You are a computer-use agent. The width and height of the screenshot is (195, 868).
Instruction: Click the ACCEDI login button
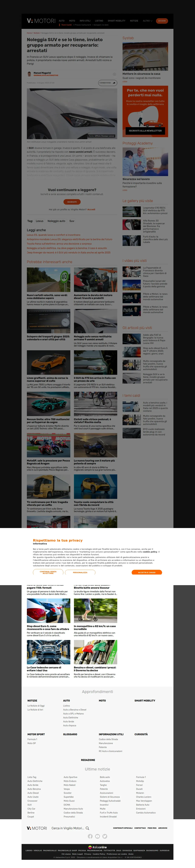coord(162,21)
